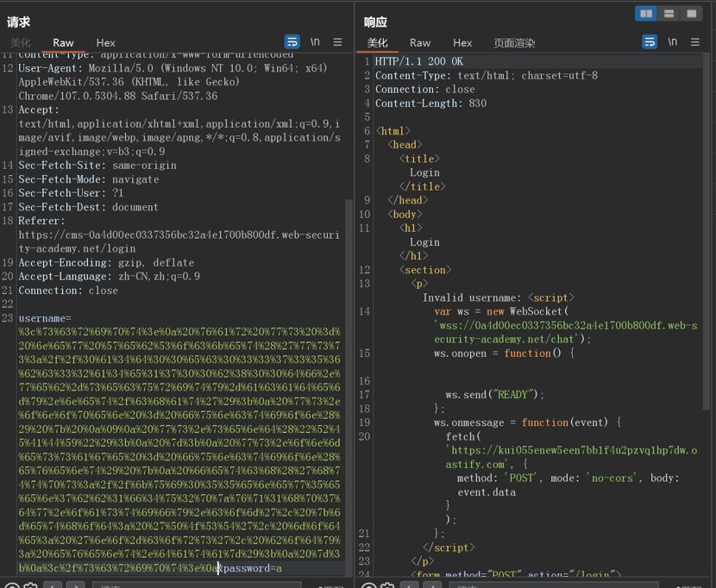Screen dimensions: 716x588
Task: Click the Content-Type: text/html response header
Action: [487, 75]
